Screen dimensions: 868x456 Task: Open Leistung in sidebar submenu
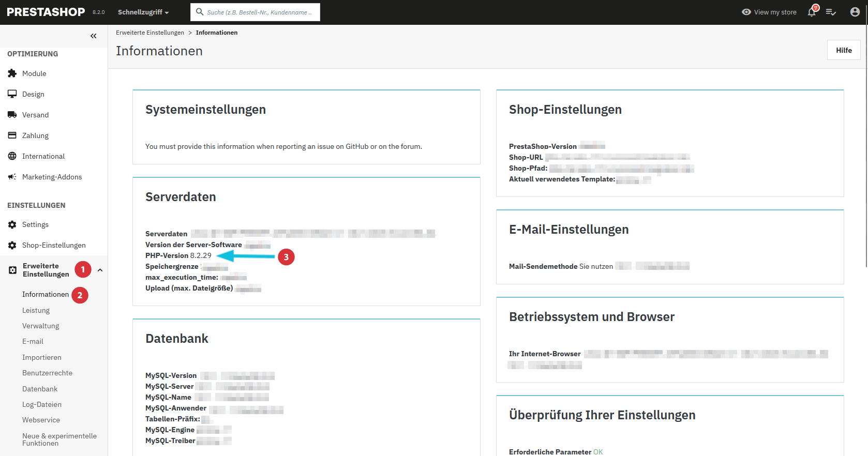point(36,310)
